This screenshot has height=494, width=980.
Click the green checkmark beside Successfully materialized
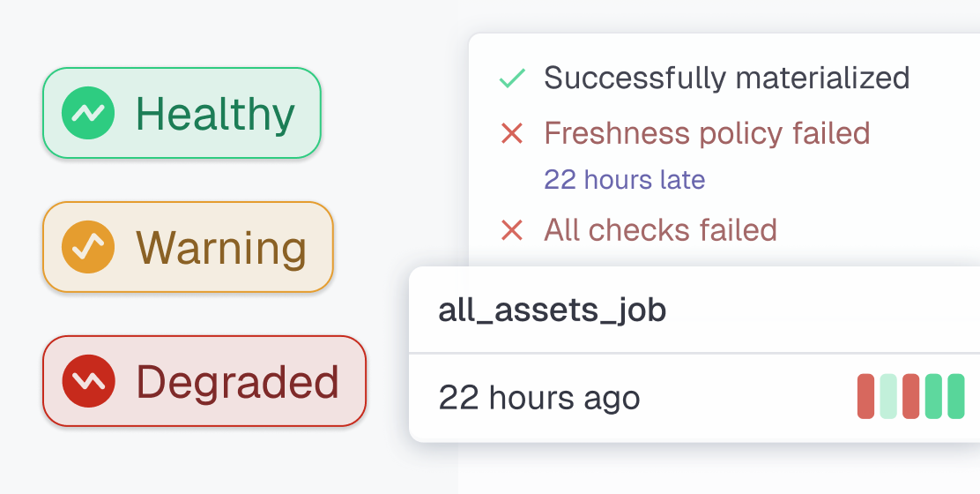(x=512, y=79)
